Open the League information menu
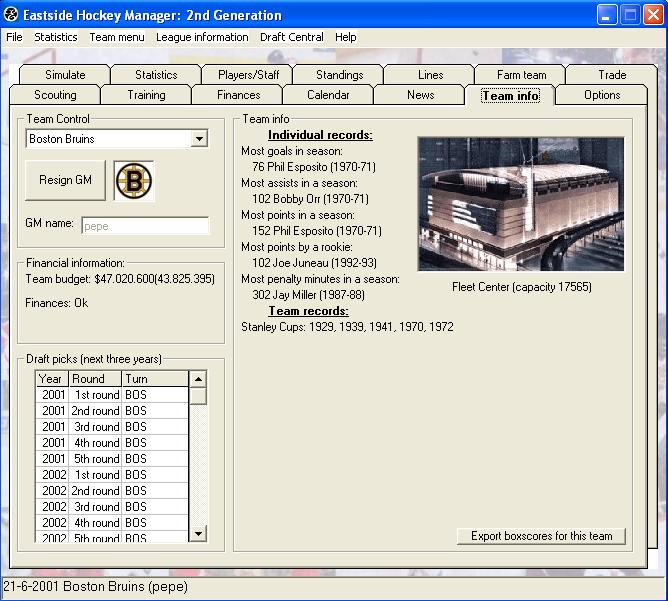This screenshot has height=601, width=668. (x=202, y=37)
